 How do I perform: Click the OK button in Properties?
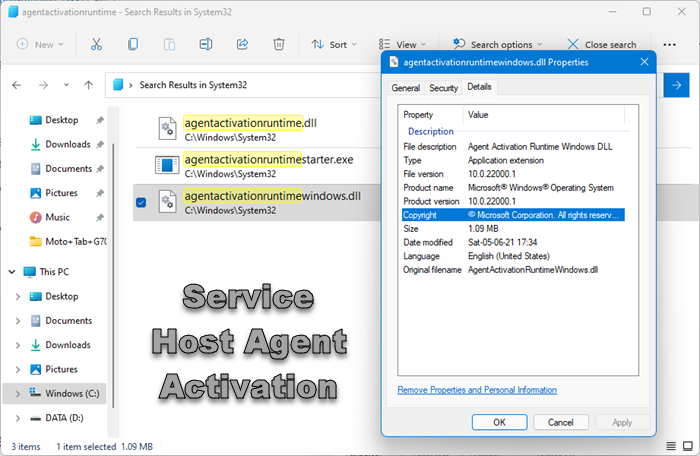(499, 422)
